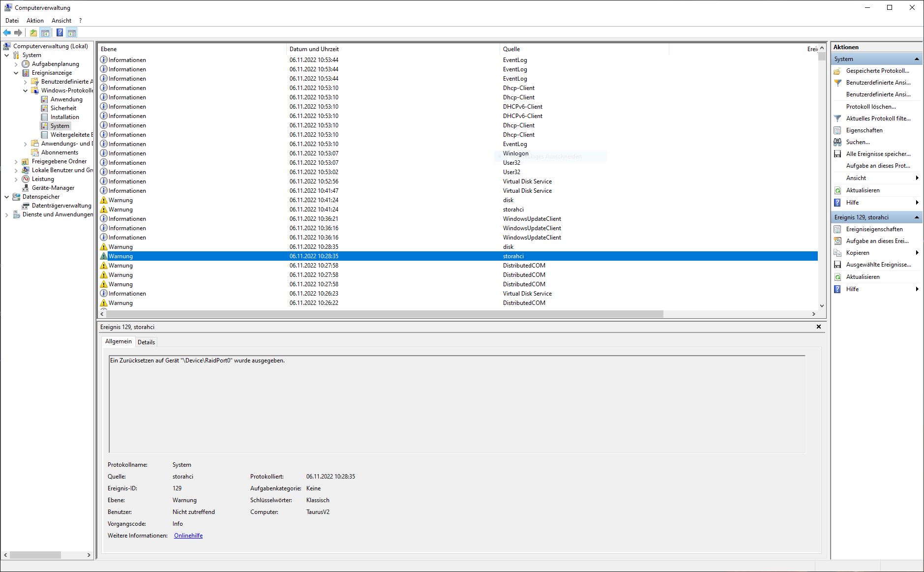Toggle the console tree pane toolbar icon
The image size is (924, 572).
(x=45, y=33)
